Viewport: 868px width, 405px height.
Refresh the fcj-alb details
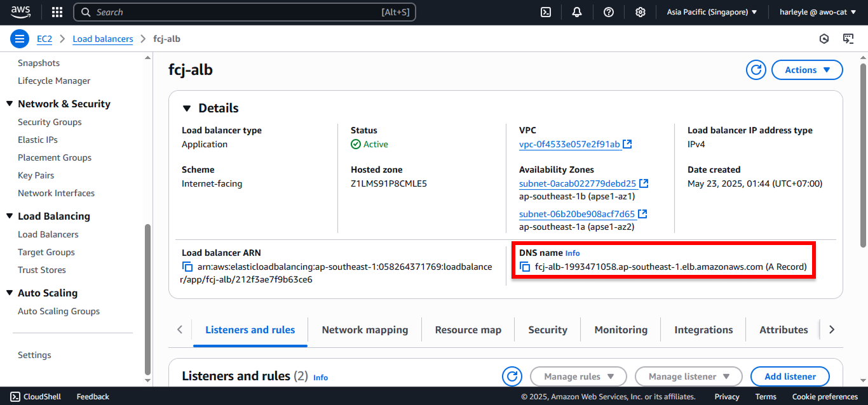(756, 70)
